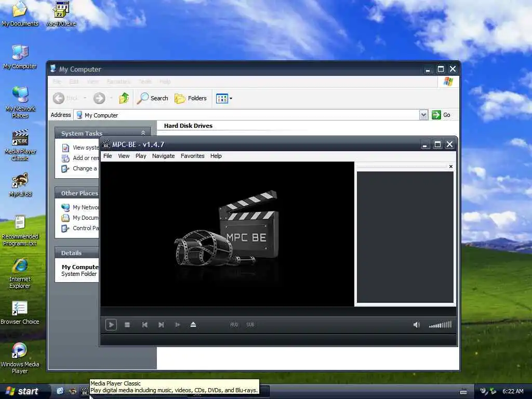This screenshot has width=532, height=399.
Task: Click Media Player Classic desktop shortcut
Action: pos(20,145)
